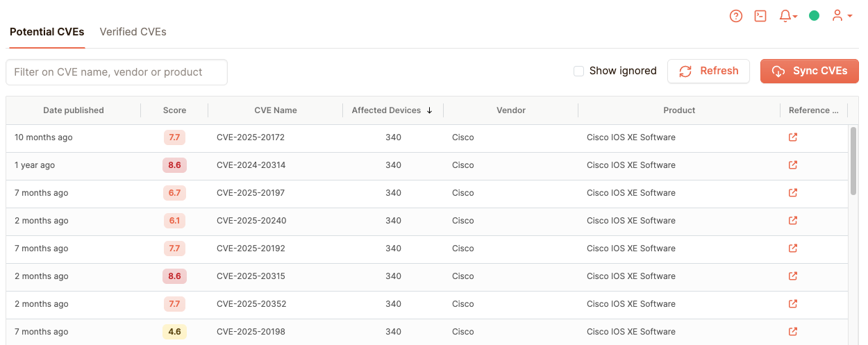Image resolution: width=868 pixels, height=345 pixels.
Task: Expand the notifications bell dropdown
Action: (788, 16)
